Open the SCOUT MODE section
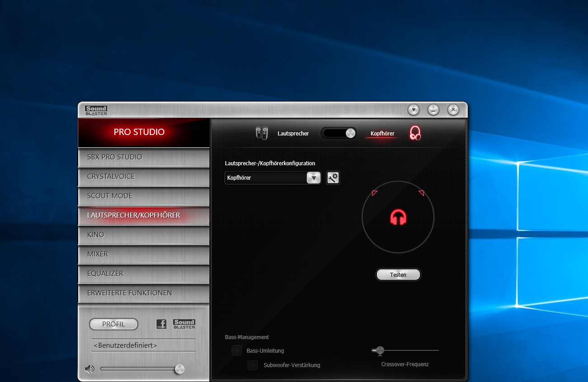Screen dimensions: 588x382 point(144,196)
